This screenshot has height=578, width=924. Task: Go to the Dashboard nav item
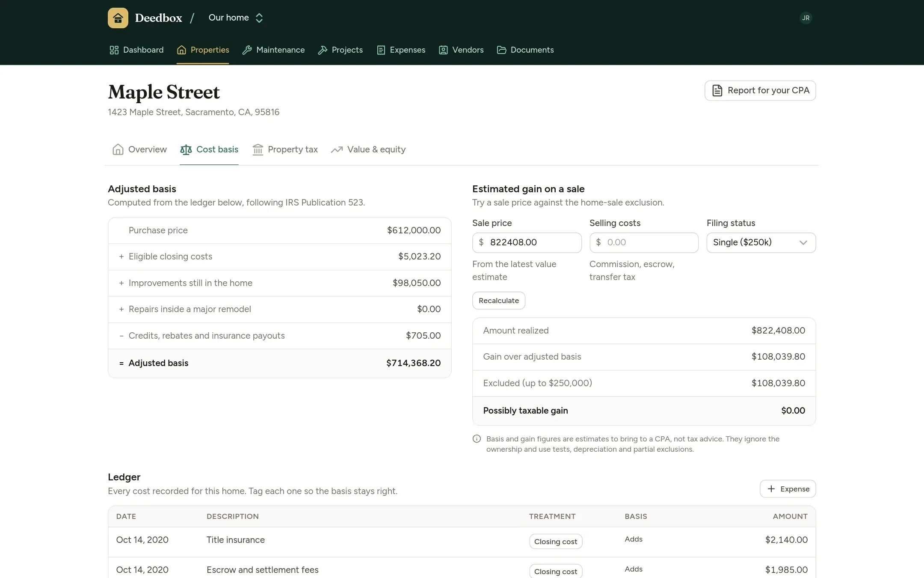pyautogui.click(x=136, y=50)
